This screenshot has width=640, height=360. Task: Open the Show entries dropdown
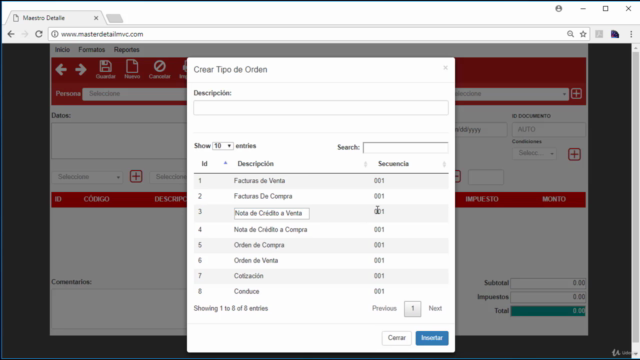[223, 146]
